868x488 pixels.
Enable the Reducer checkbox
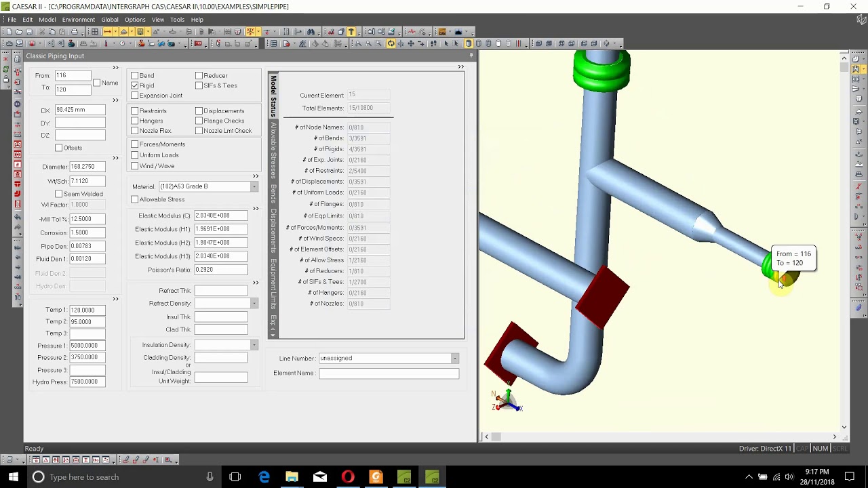(199, 76)
